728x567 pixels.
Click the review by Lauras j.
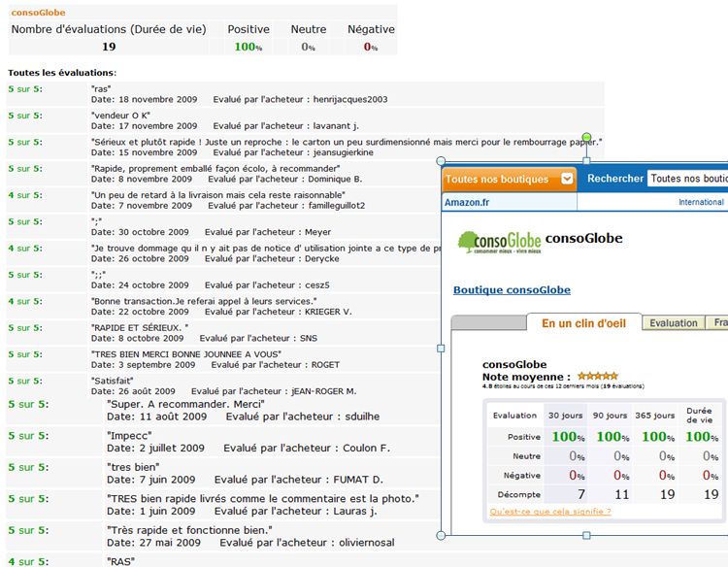(223, 505)
